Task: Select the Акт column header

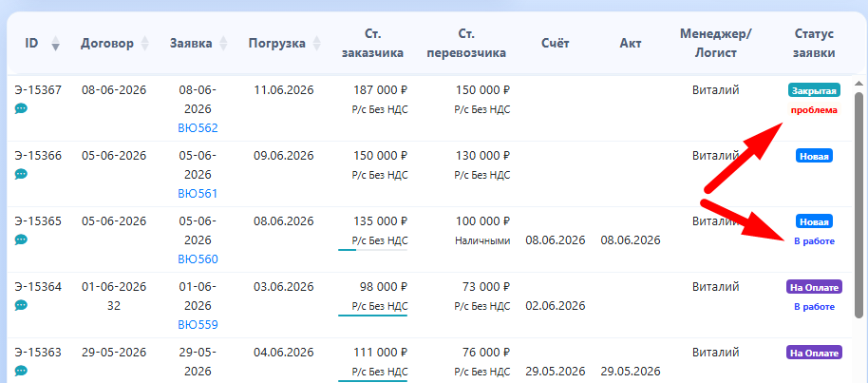Action: click(631, 44)
